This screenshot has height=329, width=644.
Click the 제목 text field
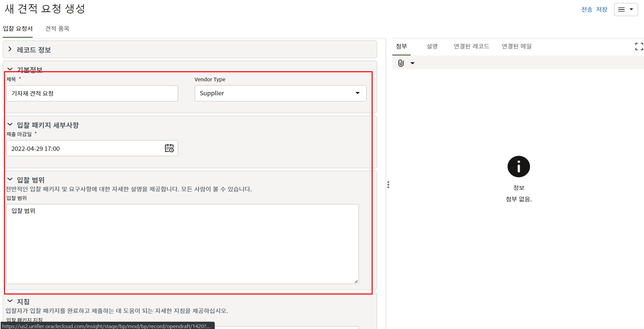tap(92, 93)
